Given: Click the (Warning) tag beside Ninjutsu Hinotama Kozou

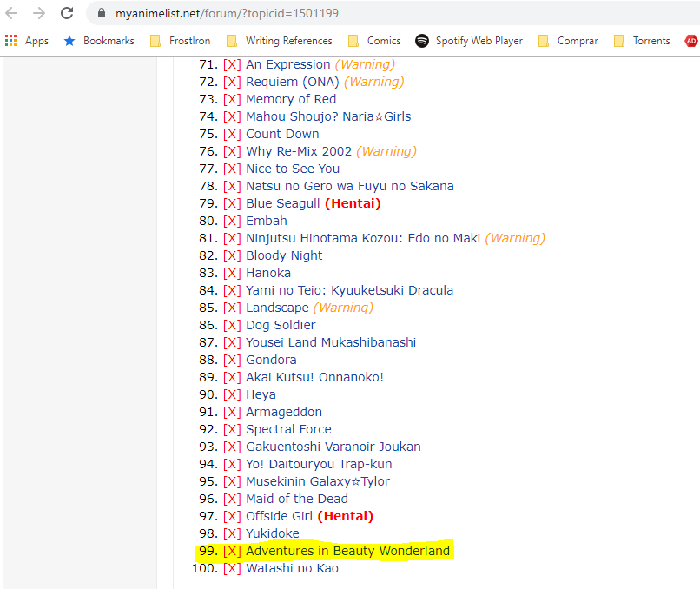Looking at the screenshot, I should click(515, 238).
